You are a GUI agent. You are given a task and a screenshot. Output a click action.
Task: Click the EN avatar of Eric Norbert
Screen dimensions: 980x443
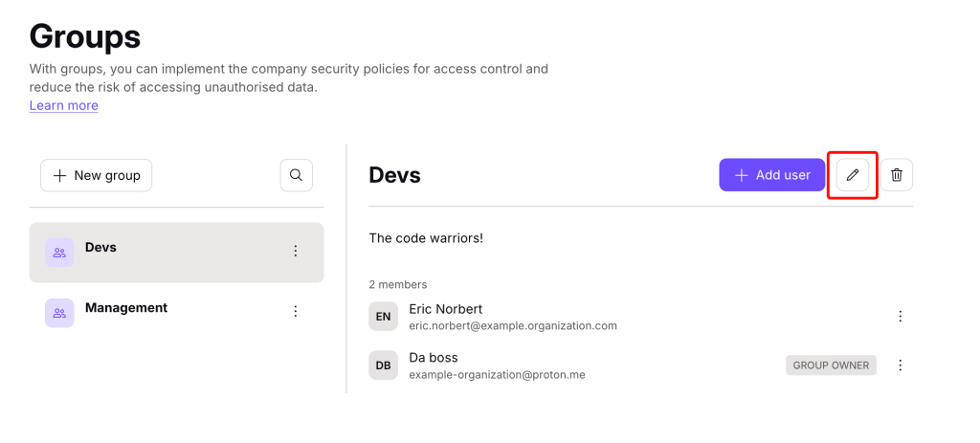tap(383, 317)
